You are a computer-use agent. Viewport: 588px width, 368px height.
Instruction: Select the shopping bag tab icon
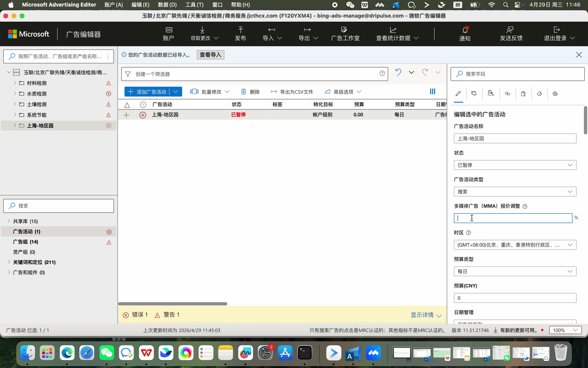(523, 94)
